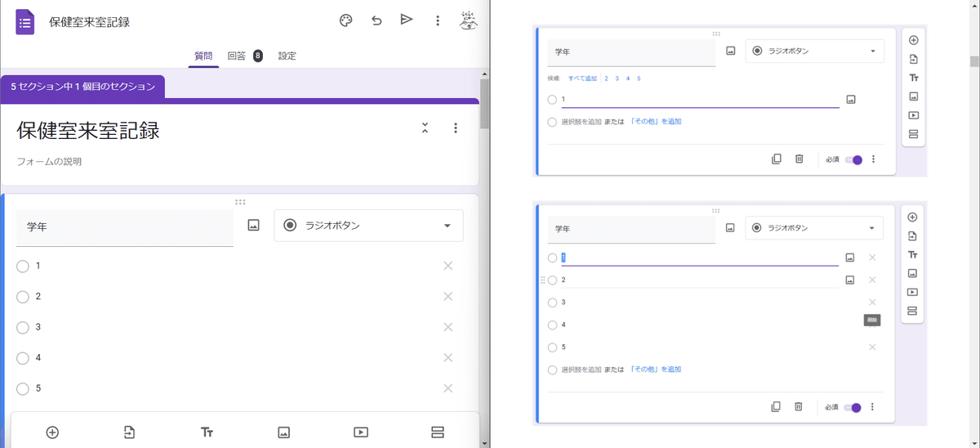The width and height of the screenshot is (980, 448).
Task: Collapse the 保健室来室記録 section with chevron icon
Action: [x=425, y=128]
